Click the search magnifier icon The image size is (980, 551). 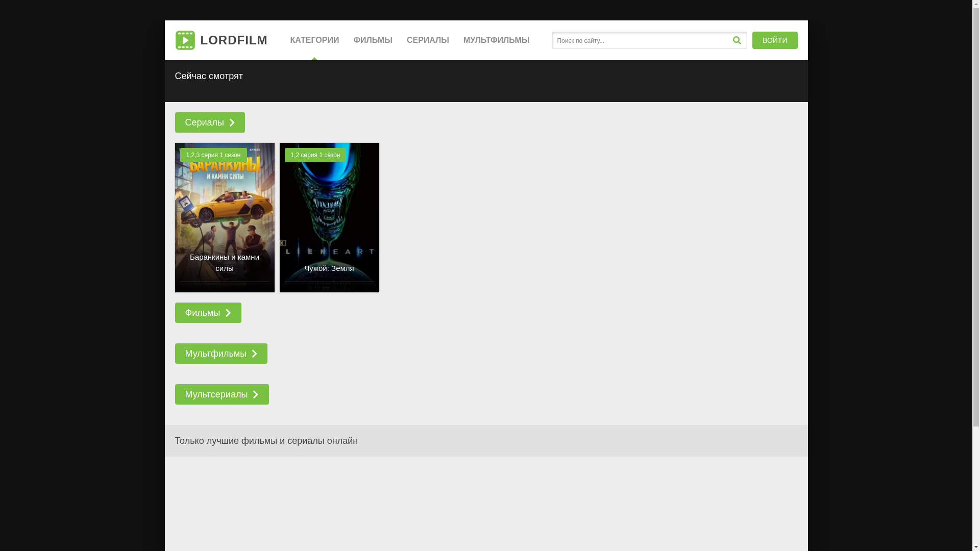737,40
